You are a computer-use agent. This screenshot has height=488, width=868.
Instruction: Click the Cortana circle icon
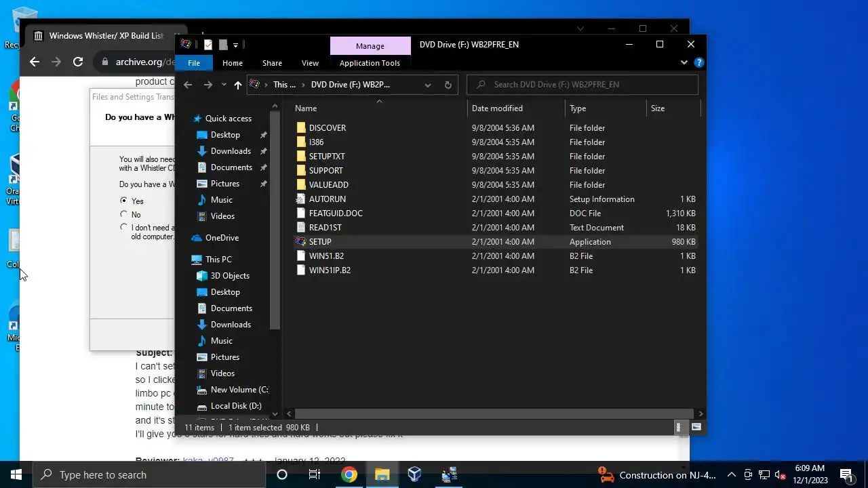282,474
